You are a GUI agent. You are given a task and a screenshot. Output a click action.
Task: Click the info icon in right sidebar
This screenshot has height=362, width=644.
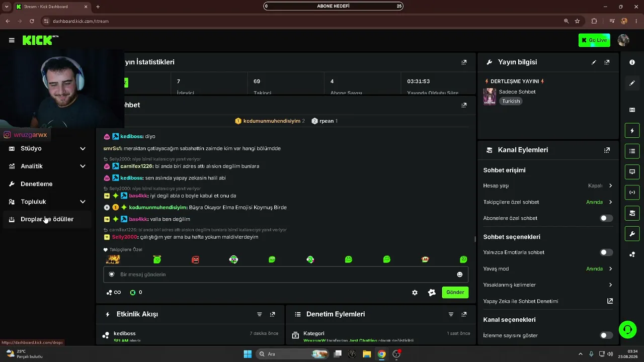tap(632, 62)
